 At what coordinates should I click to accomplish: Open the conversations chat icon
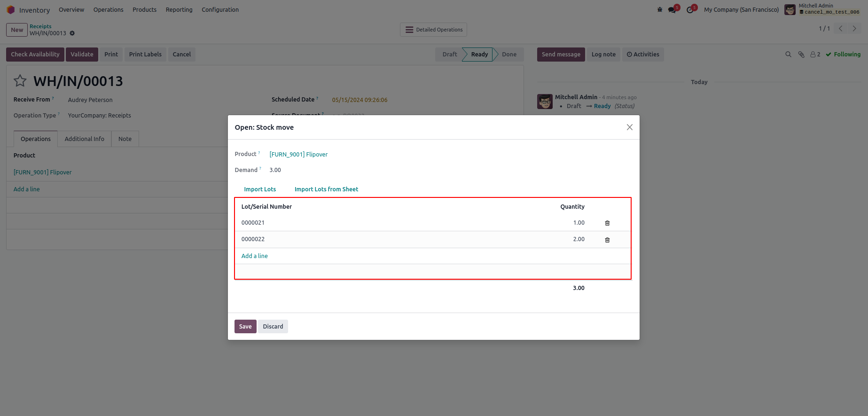[673, 10]
